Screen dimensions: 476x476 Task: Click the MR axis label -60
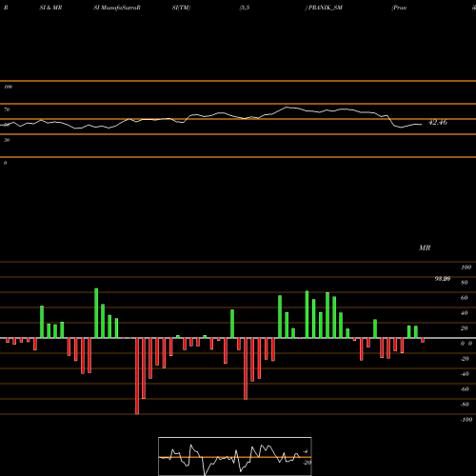(x=465, y=389)
